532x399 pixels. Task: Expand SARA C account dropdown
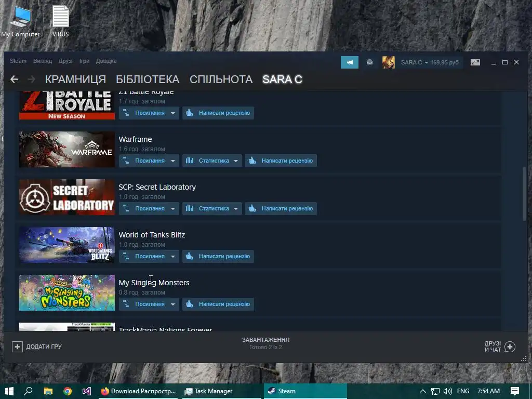[414, 62]
